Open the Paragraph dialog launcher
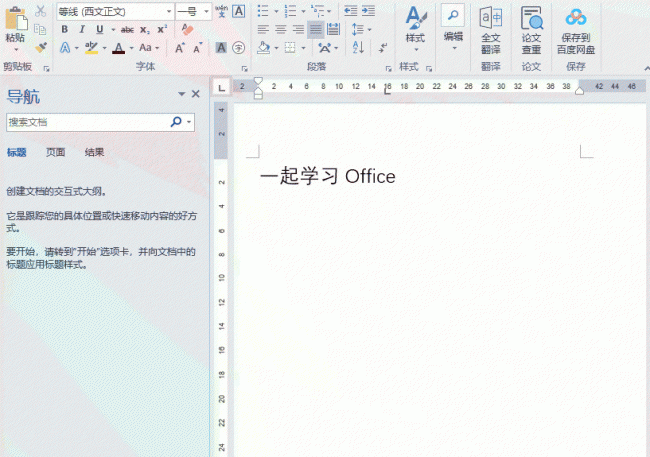650x457 pixels. (388, 68)
